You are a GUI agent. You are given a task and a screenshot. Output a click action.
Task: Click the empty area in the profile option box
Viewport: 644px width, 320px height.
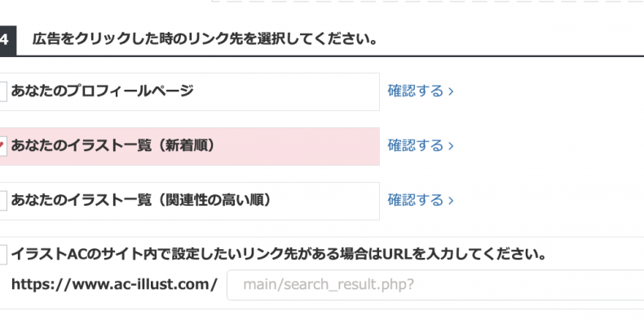point(288,91)
